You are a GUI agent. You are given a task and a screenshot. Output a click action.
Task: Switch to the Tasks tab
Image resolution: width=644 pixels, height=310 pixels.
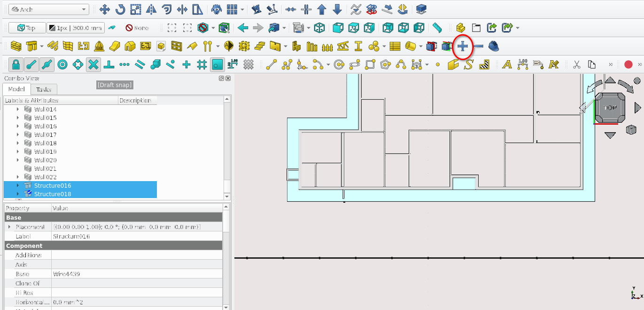(x=44, y=89)
